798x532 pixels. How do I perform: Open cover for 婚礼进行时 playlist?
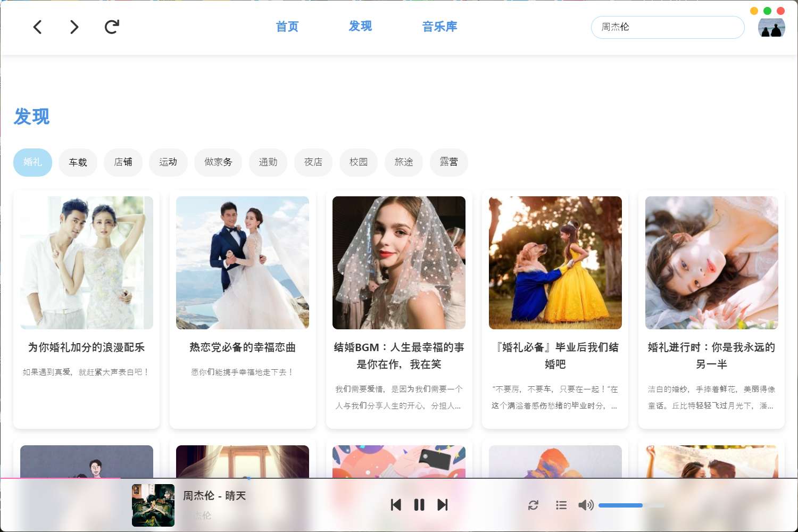pos(712,263)
